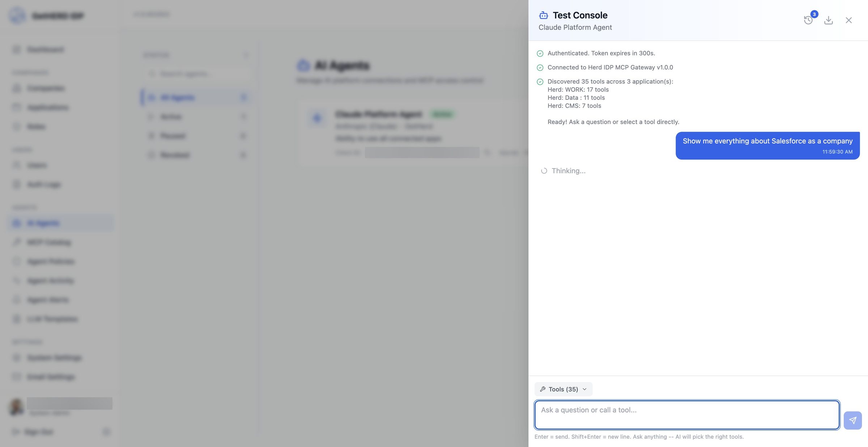Click the 'Herd: WORK: 17 tools' line
Screen dimensions: 868x447
(578, 89)
